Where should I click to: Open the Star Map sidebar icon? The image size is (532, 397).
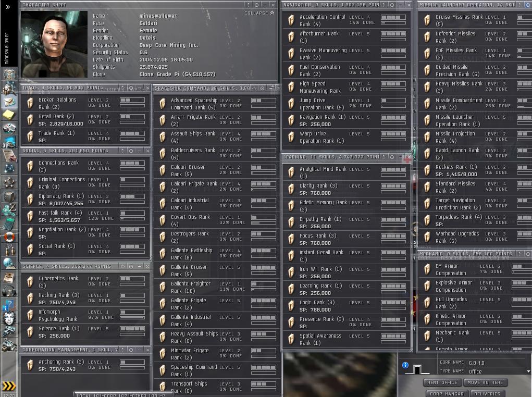9,169
